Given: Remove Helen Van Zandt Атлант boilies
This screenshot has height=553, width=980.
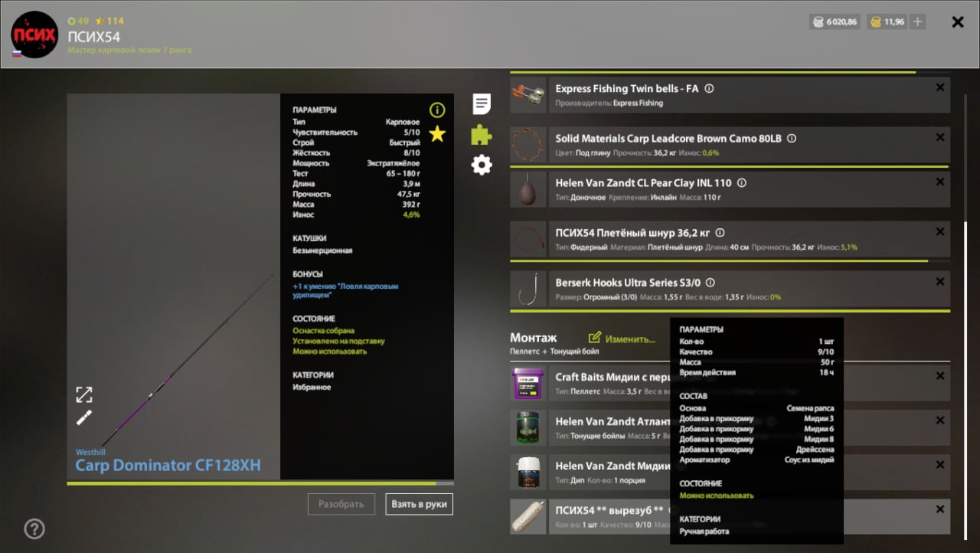Looking at the screenshot, I should 940,420.
